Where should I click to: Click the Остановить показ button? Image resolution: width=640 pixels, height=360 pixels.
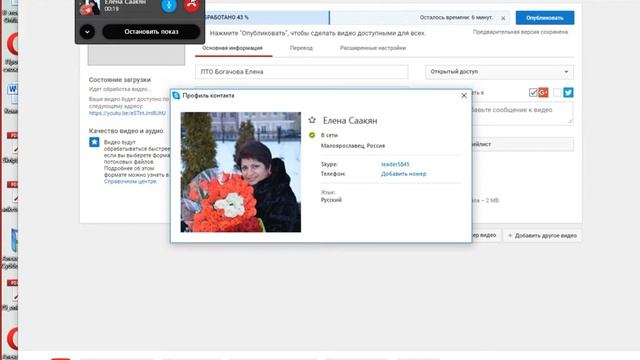point(151,32)
